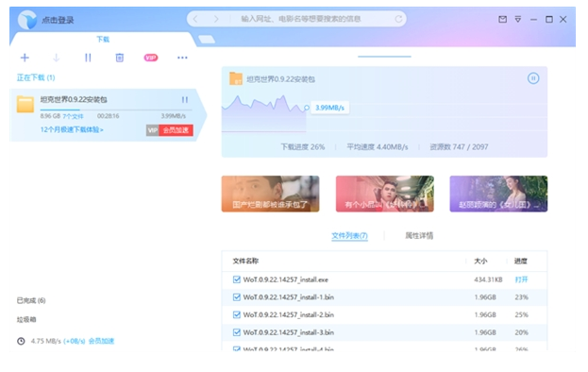Open more options via three-dot icon
588x372 pixels.
point(182,58)
